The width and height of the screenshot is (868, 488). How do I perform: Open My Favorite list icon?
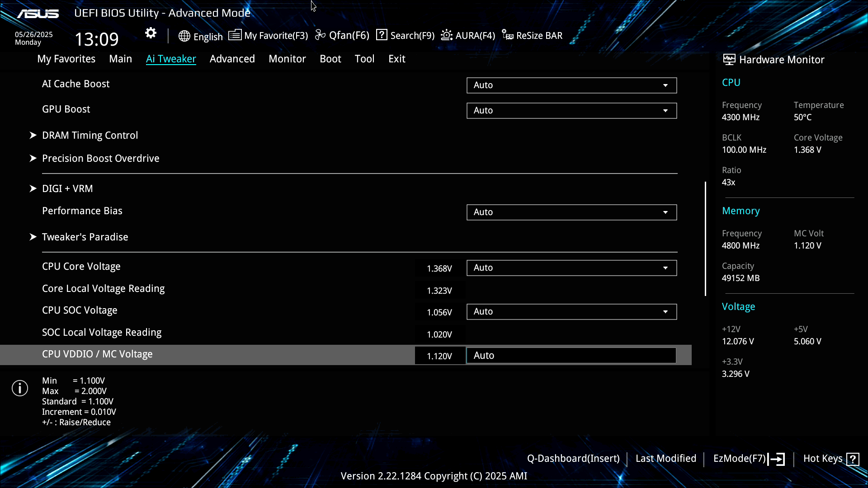click(235, 35)
